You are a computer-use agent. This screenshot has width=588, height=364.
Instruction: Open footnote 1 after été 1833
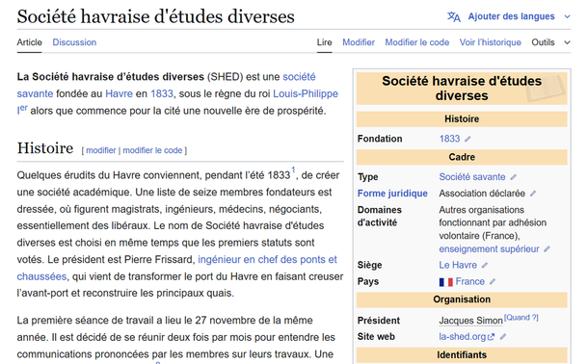(x=294, y=169)
